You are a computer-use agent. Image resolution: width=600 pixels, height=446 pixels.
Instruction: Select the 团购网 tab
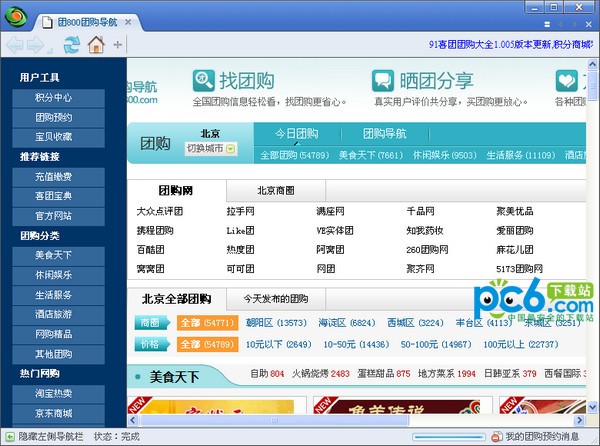pyautogui.click(x=176, y=190)
